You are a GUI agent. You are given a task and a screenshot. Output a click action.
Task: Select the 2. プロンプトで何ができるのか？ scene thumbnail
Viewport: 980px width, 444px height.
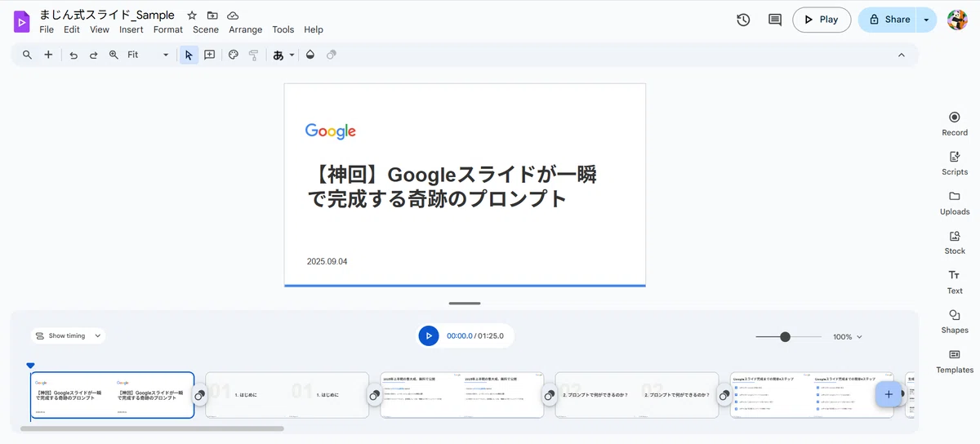(637, 395)
